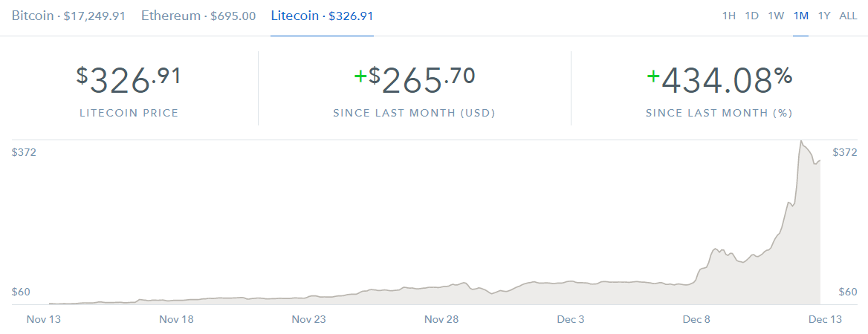Click the Nov 23 date marker
This screenshot has width=868, height=334.
[309, 320]
